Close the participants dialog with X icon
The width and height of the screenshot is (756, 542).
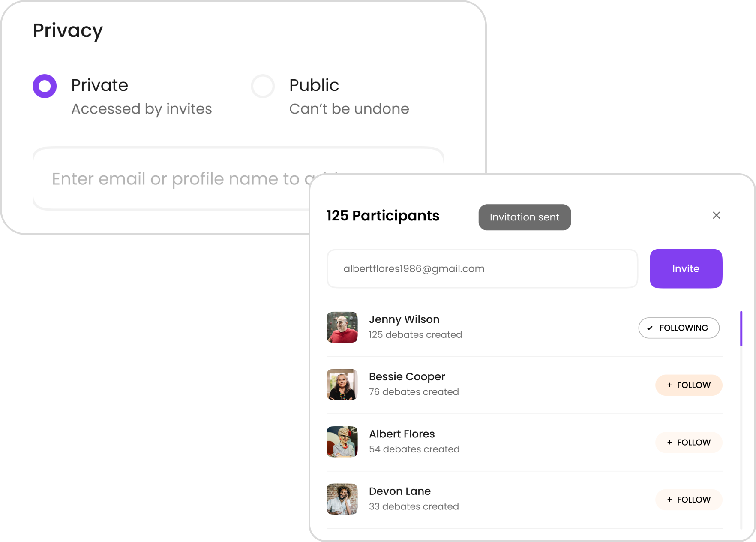tap(716, 215)
